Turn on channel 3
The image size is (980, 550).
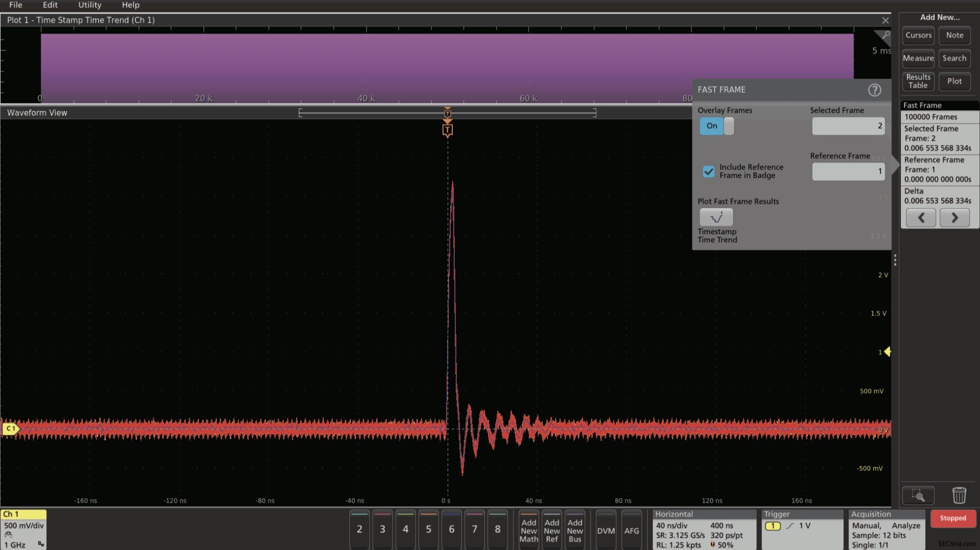(382, 529)
